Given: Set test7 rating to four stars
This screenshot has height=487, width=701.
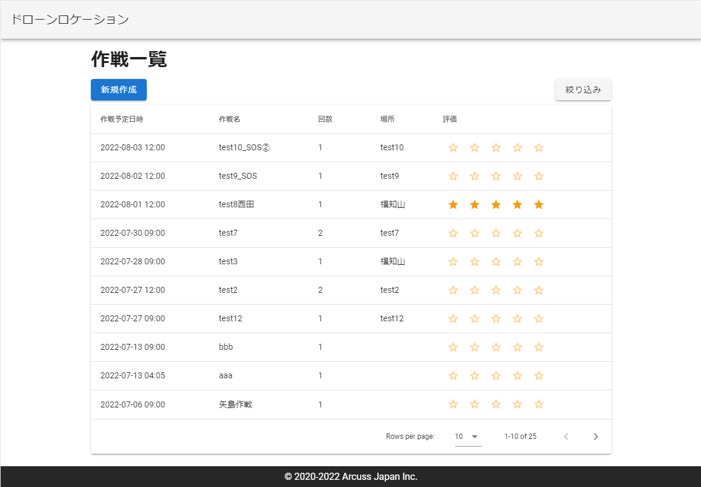Looking at the screenshot, I should coord(517,233).
